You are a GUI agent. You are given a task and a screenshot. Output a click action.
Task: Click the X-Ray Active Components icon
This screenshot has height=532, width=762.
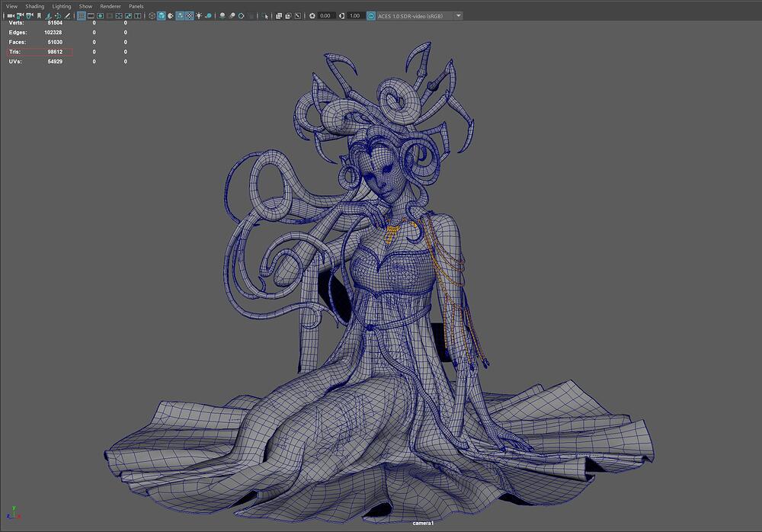tap(288, 15)
